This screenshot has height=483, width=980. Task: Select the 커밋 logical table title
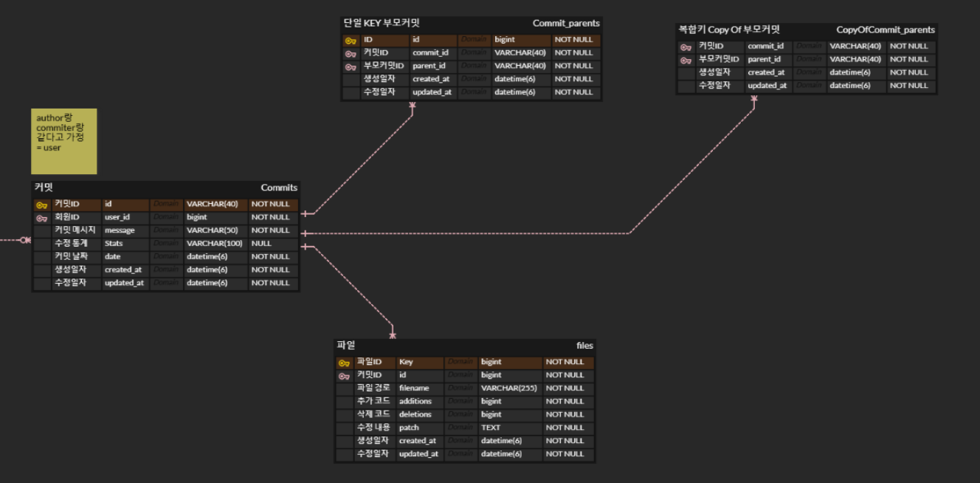(x=44, y=188)
